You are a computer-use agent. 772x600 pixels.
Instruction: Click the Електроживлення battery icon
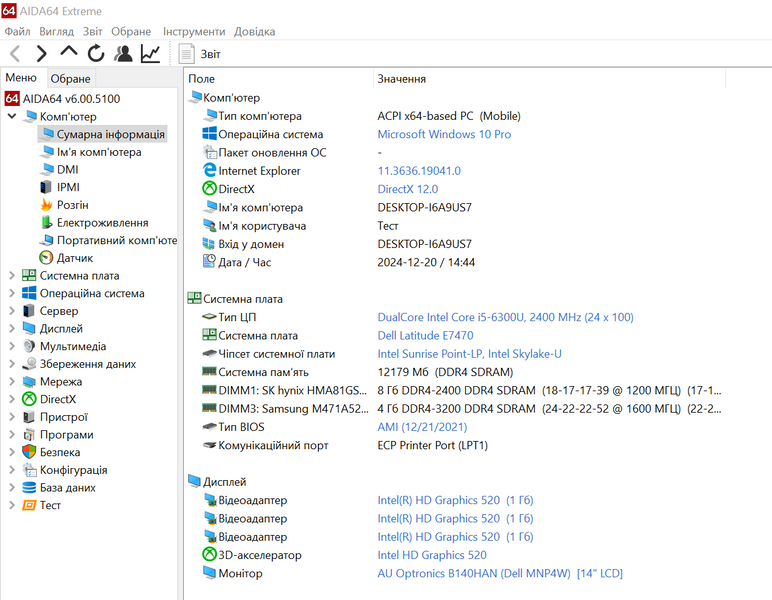[46, 222]
